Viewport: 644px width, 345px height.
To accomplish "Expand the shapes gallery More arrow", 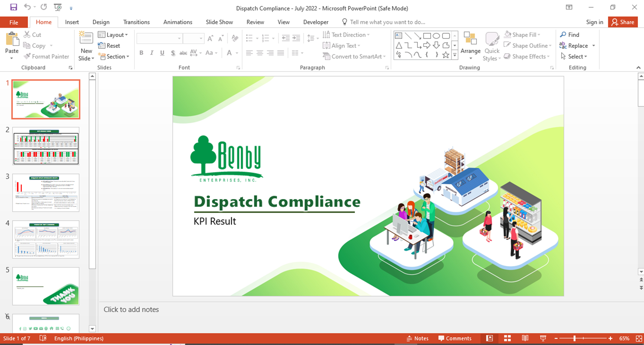I will (x=454, y=55).
